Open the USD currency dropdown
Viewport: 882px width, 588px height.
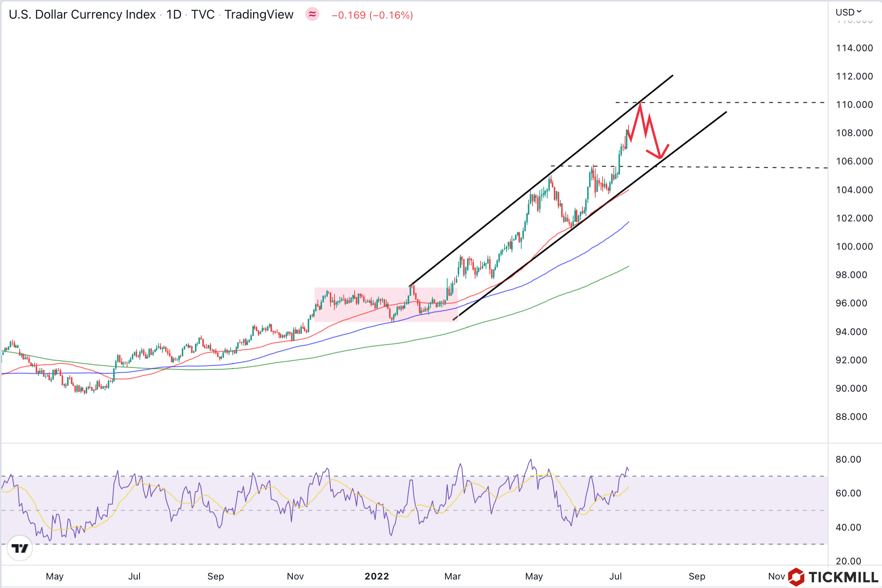(848, 12)
